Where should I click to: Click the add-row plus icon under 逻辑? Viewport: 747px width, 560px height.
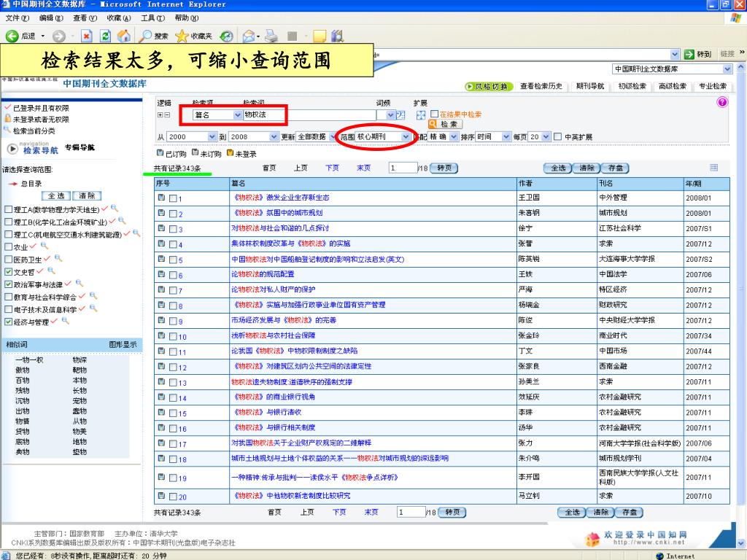point(160,114)
